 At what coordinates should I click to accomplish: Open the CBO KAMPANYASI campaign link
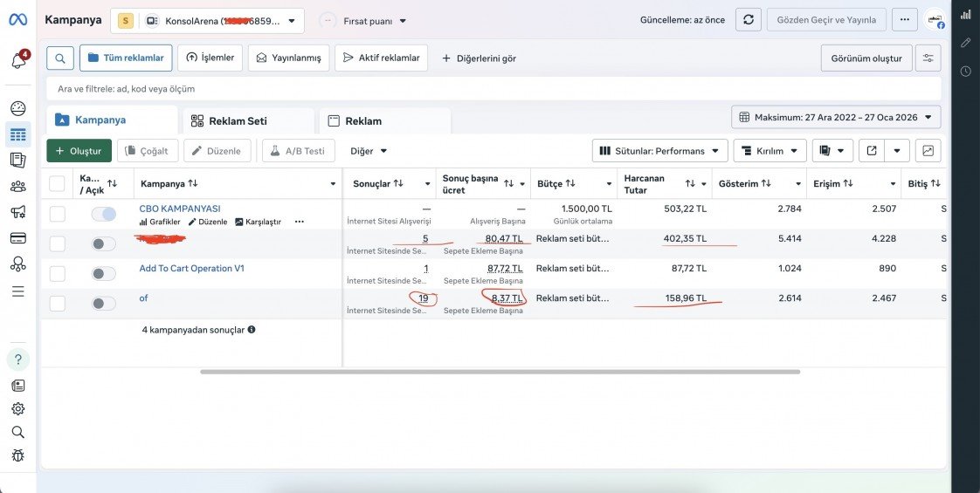click(x=180, y=209)
